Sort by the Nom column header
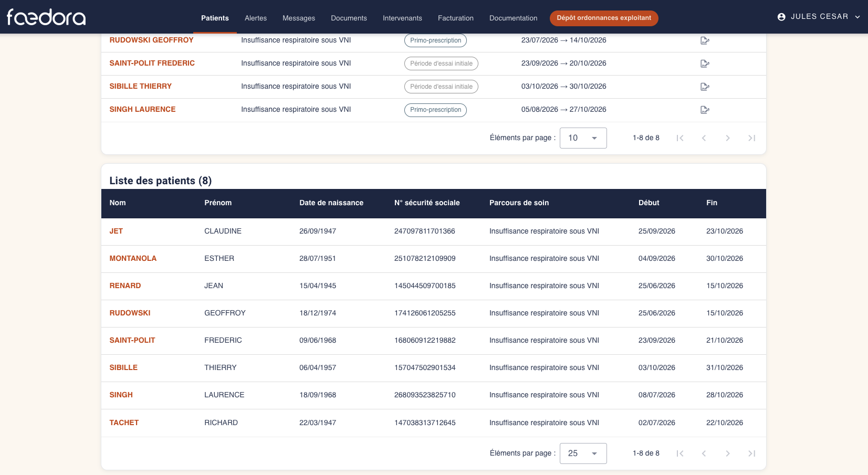This screenshot has width=868, height=475. click(118, 203)
